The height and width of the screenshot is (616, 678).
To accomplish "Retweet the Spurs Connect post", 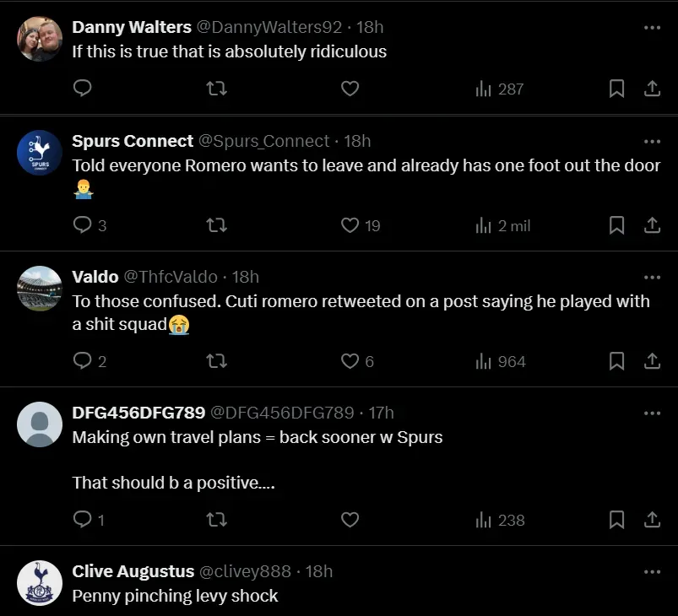I will [x=217, y=225].
